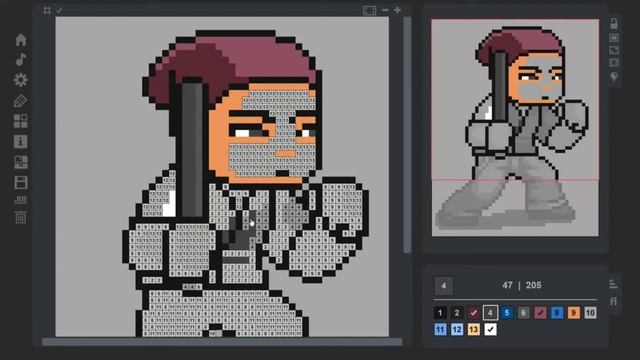This screenshot has height=360, width=640.
Task: Click the horizontal scrollbar below canvas
Action: pos(222,342)
